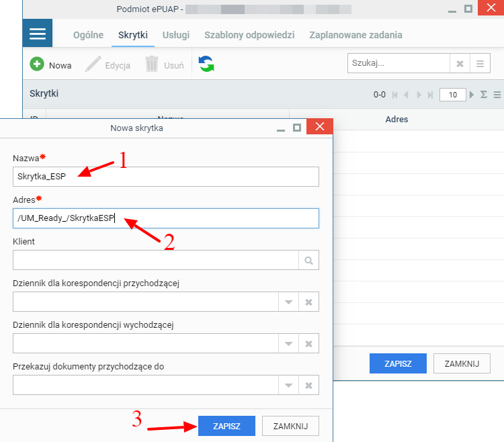Click Przekazuj dokumenty przychodzące do combo field
Viewport: 504px width, 442px height.
point(146,385)
